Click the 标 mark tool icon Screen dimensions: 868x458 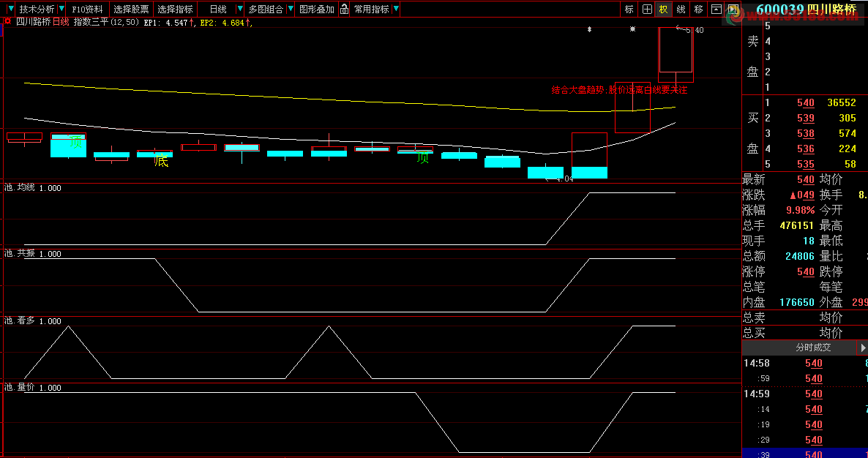[629, 10]
